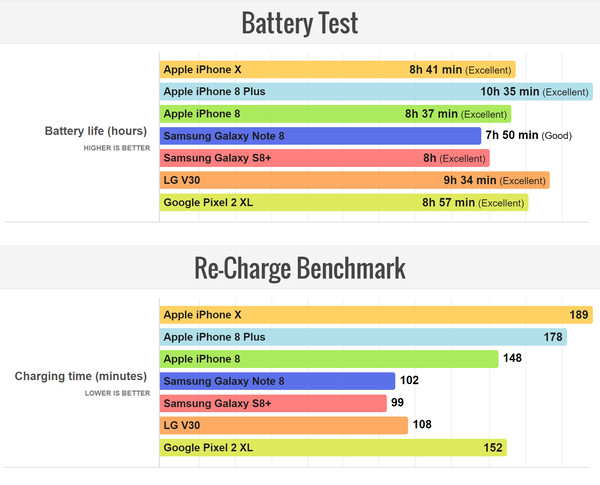Click the Battery Test heading
Image resolution: width=600 pixels, height=485 pixels.
pyautogui.click(x=300, y=22)
